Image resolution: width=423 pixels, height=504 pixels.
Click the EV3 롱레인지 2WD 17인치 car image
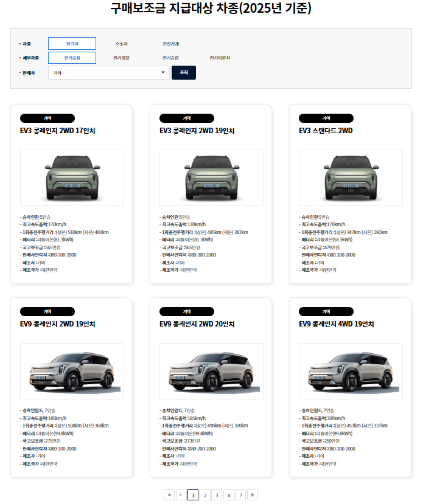tap(72, 178)
